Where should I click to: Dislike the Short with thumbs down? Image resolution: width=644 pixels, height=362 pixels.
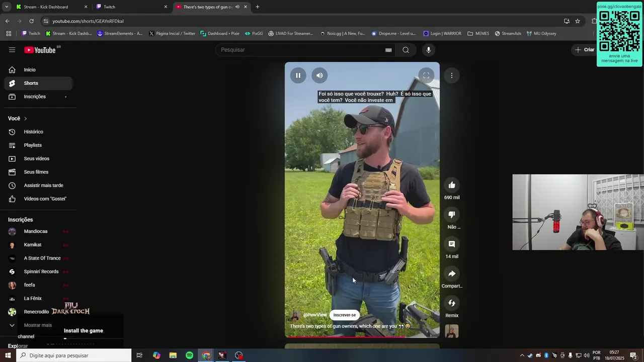click(x=452, y=215)
